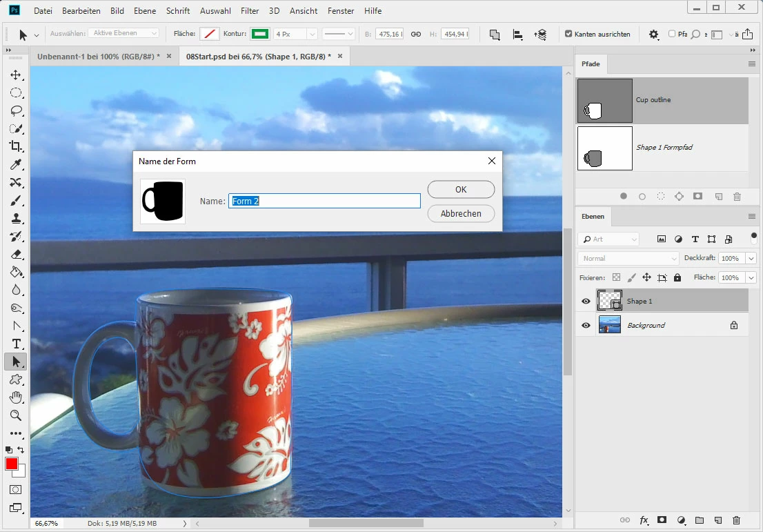The image size is (763, 532).
Task: Select the Crop tool
Action: [x=16, y=146]
